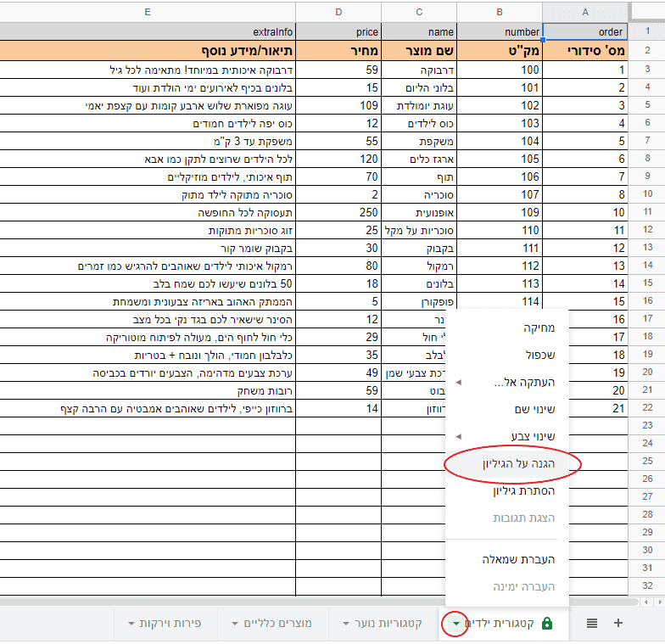Open dropdown arrow of פירות וירקות tab

coord(131,624)
